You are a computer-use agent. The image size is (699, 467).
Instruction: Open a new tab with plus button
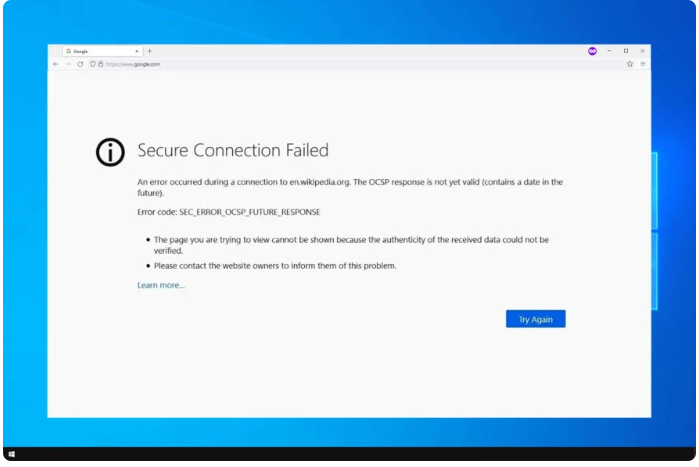(x=150, y=51)
